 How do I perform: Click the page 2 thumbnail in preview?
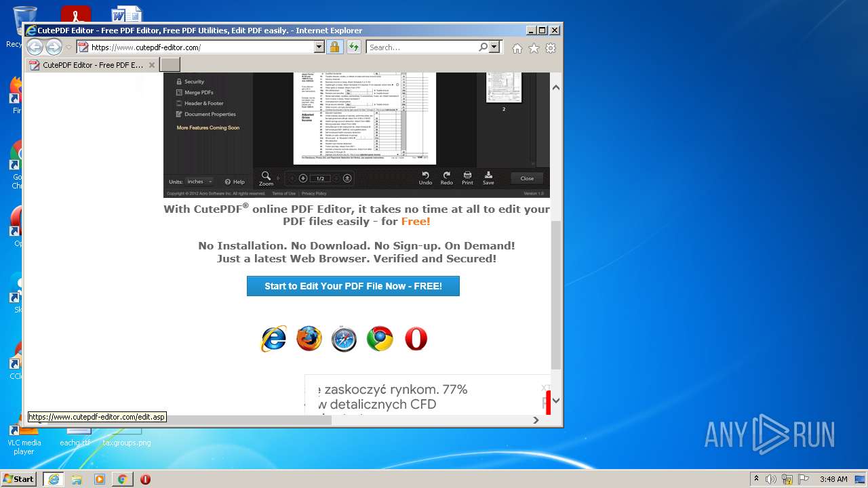coord(504,88)
